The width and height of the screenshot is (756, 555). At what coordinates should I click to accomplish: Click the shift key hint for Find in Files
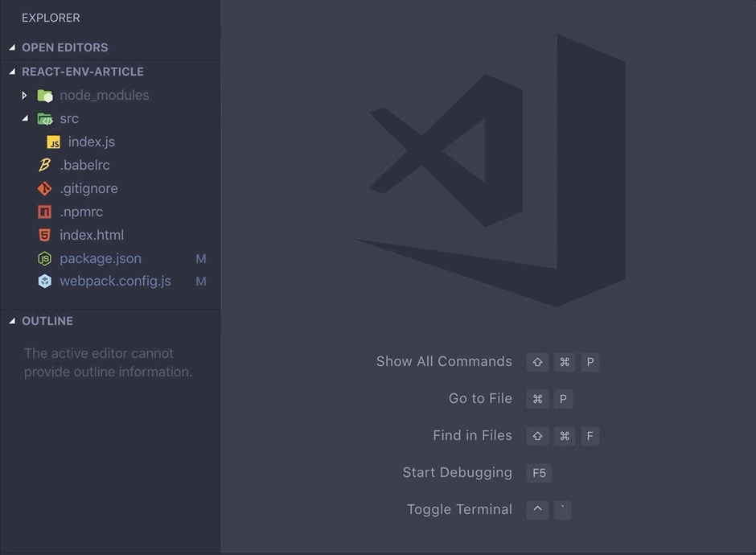(x=537, y=437)
